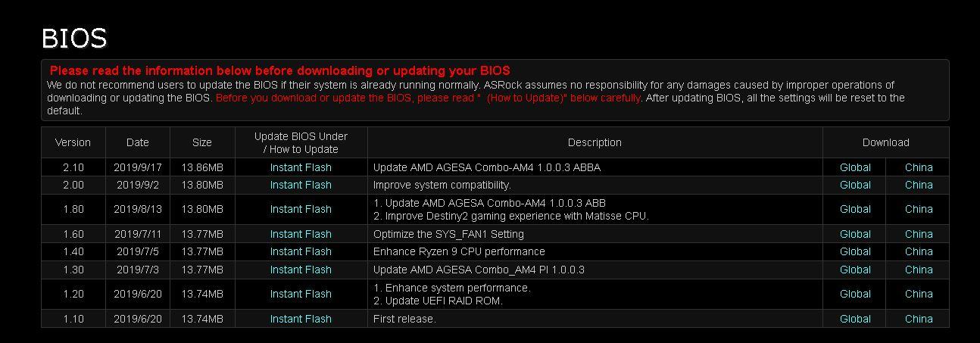Screen dimensions: 980x343
Task: Download BIOS 1.20 from Global server
Action: point(855,294)
